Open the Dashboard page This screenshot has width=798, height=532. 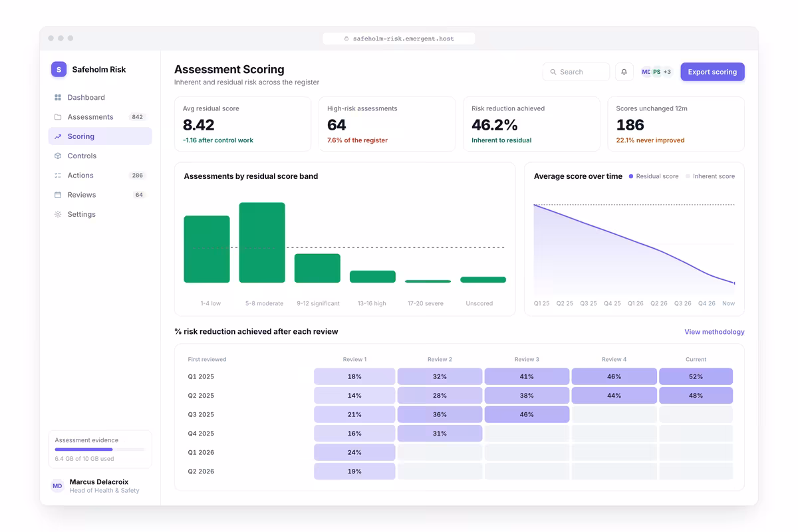pos(100,98)
